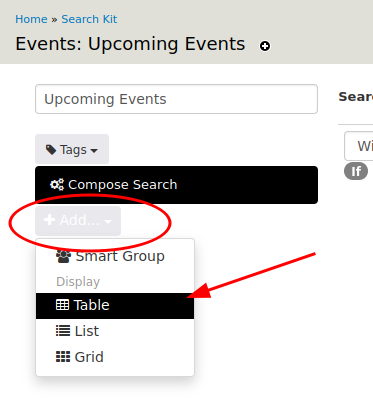Open the Tags dropdown
The width and height of the screenshot is (373, 420).
[72, 149]
